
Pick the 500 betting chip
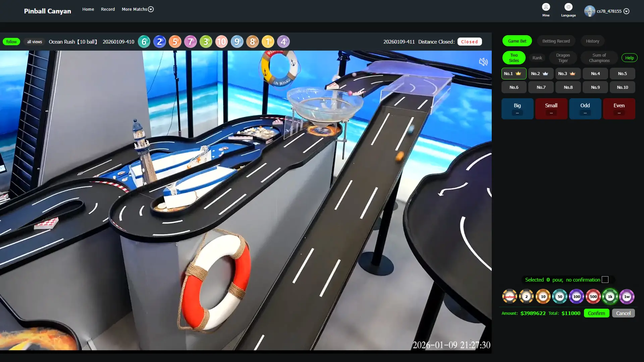tap(593, 297)
